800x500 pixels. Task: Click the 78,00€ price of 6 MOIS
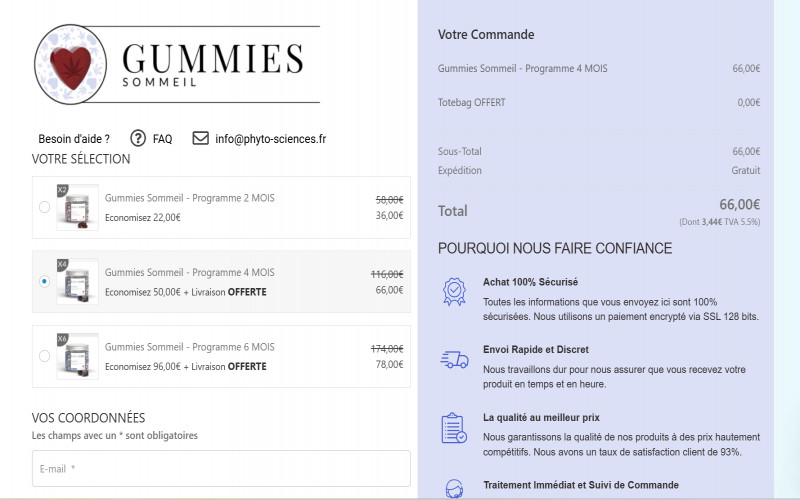(x=389, y=364)
